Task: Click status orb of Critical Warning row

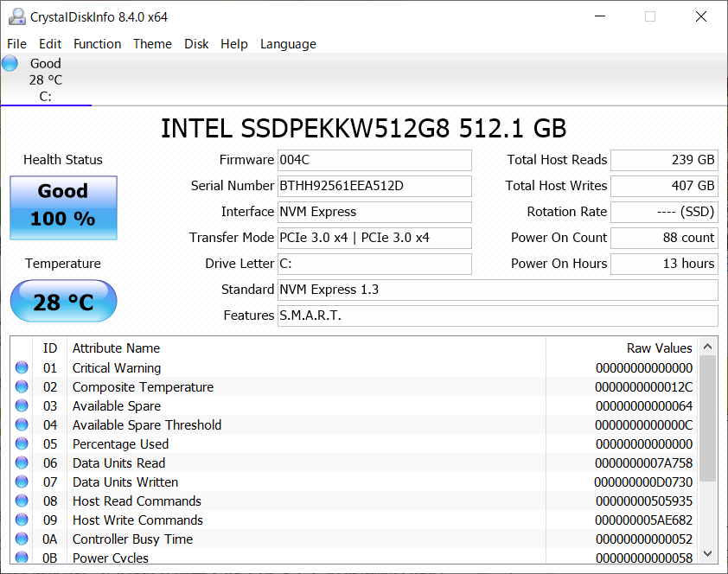Action: click(x=22, y=367)
